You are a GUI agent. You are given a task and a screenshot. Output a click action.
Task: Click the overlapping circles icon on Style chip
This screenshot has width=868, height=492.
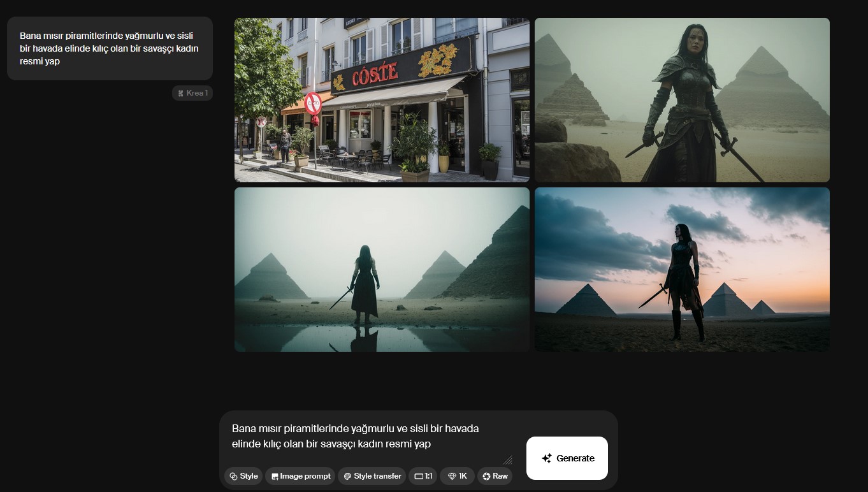[234, 476]
